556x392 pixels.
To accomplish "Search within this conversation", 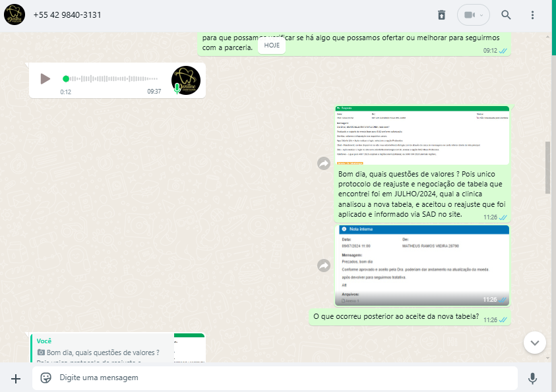I will (506, 15).
